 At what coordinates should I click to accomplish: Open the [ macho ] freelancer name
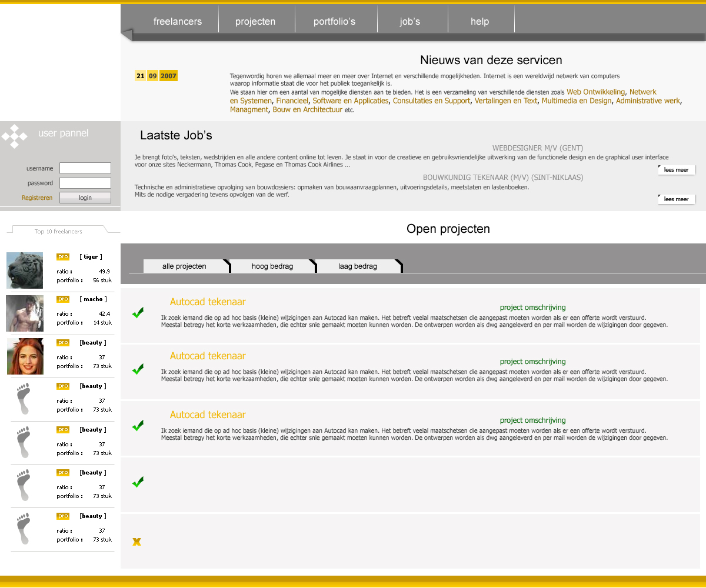click(x=93, y=299)
